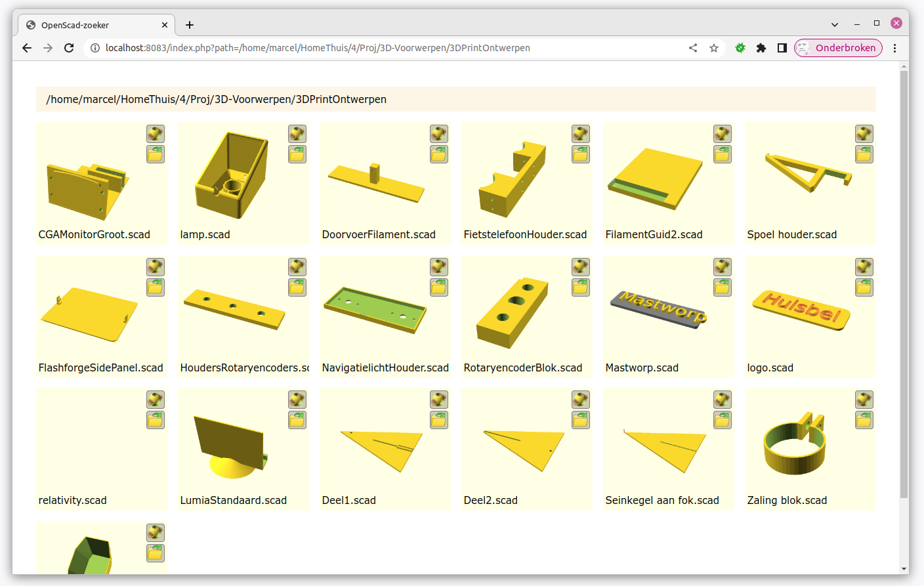Click the folder icon for RotaryencoderBlok.scad

581,287
